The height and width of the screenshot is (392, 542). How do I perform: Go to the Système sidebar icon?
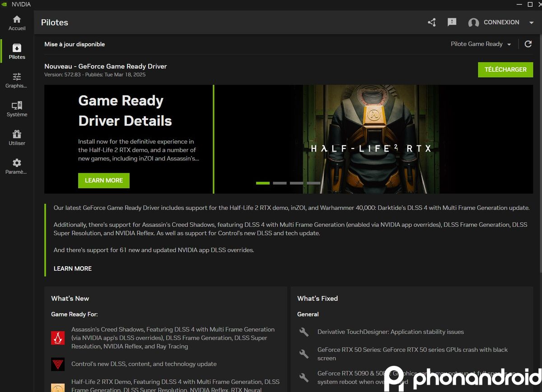click(17, 106)
